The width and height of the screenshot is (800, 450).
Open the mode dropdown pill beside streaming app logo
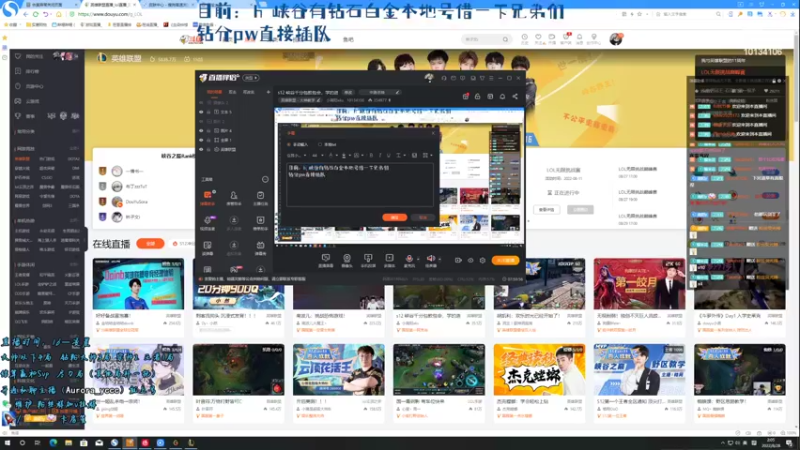251,78
